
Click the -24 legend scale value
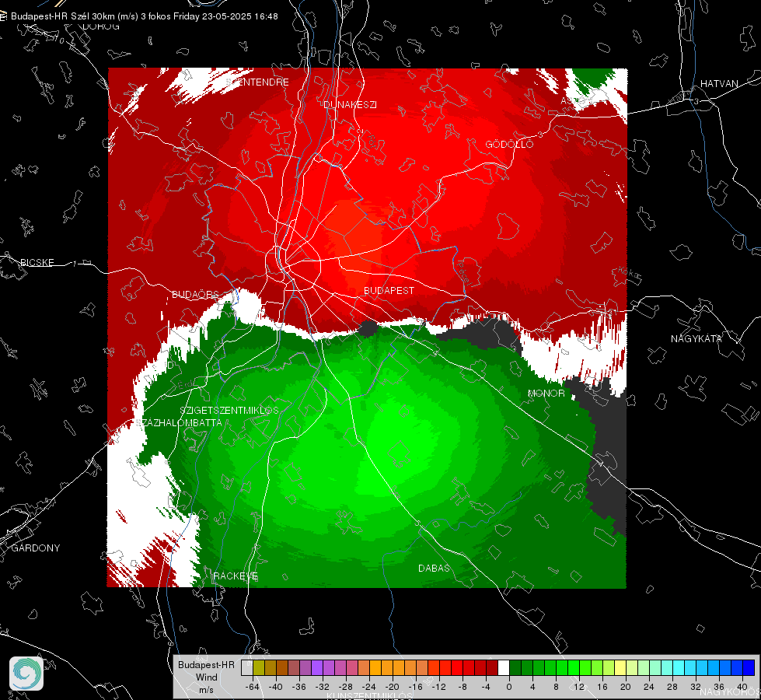369,687
